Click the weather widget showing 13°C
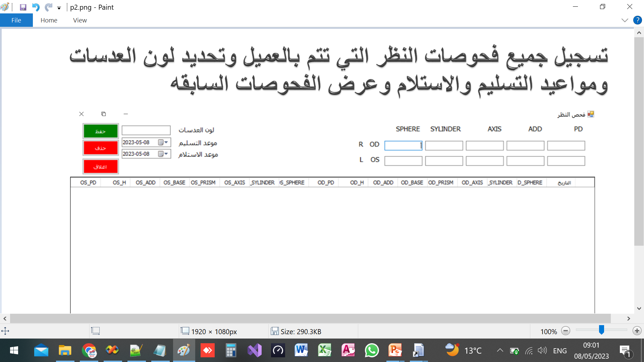644x362 pixels. tap(464, 351)
